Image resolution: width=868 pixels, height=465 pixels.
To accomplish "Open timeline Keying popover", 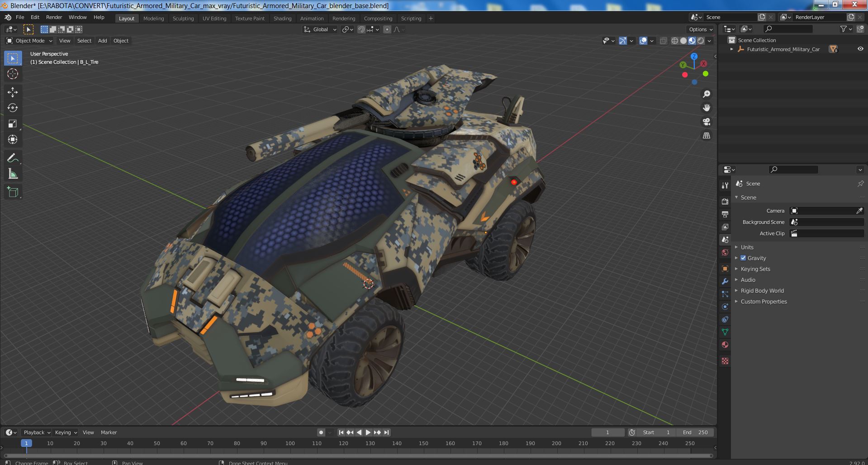I will click(66, 432).
